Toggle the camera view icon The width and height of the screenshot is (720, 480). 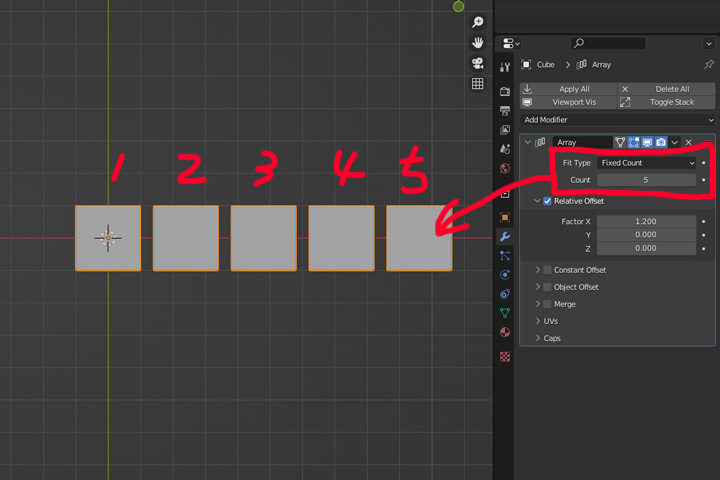(x=478, y=63)
